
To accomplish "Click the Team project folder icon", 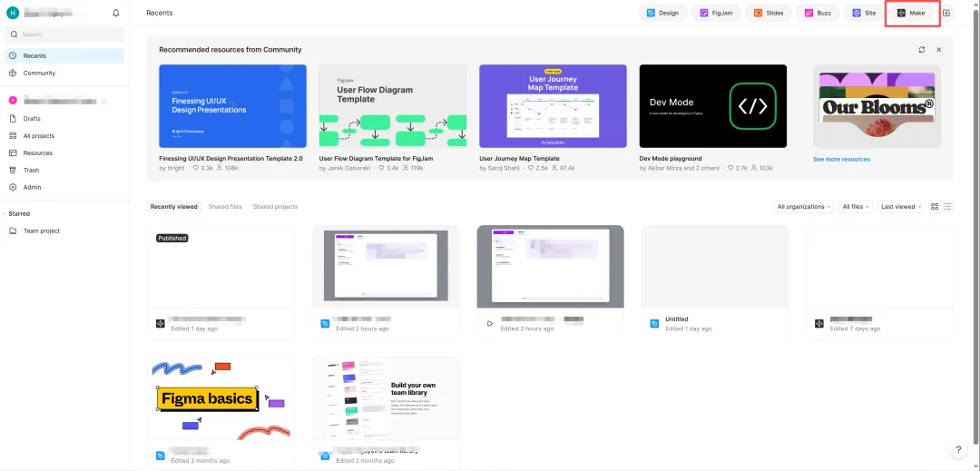I will pyautogui.click(x=13, y=231).
